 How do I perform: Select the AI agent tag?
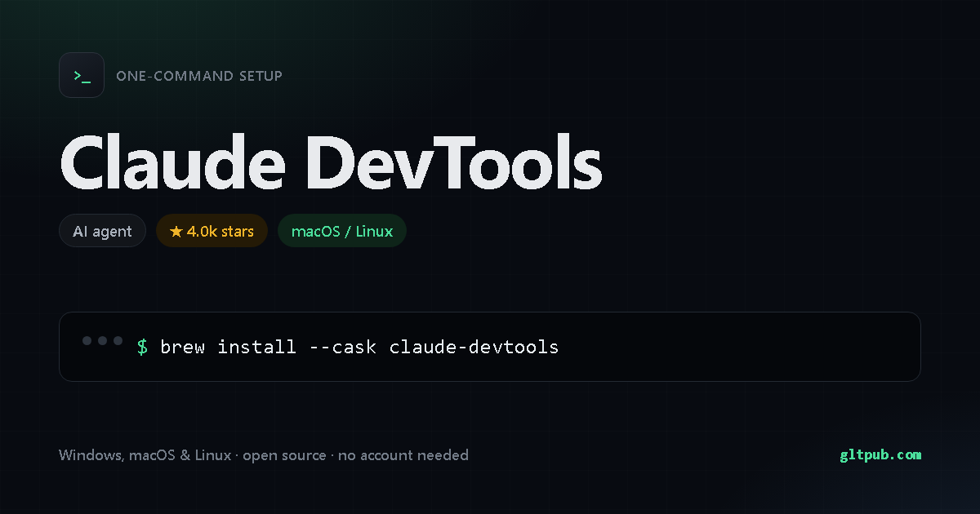(102, 231)
